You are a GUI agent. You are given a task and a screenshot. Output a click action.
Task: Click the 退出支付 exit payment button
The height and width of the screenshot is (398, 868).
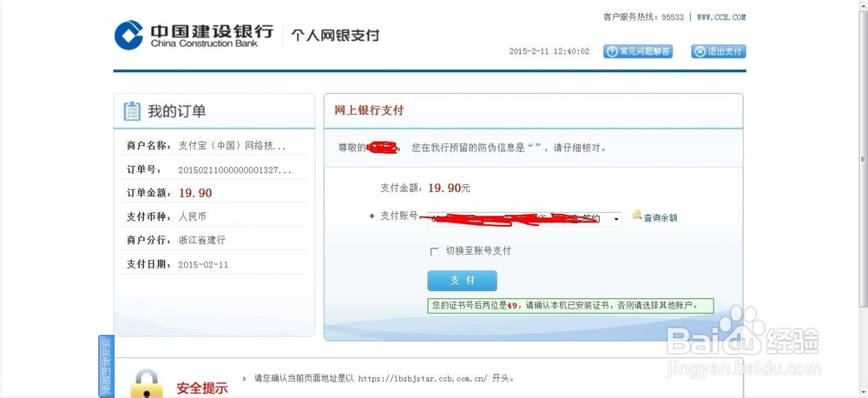coord(719,51)
